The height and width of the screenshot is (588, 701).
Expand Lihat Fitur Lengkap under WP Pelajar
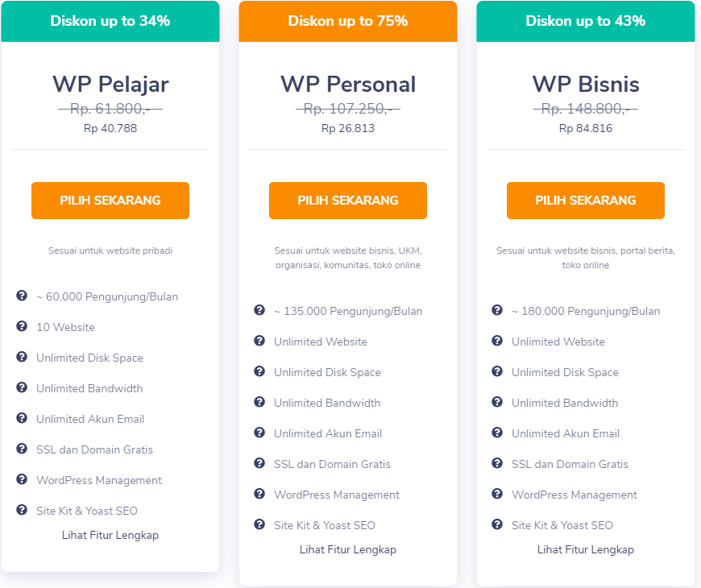coord(110,535)
